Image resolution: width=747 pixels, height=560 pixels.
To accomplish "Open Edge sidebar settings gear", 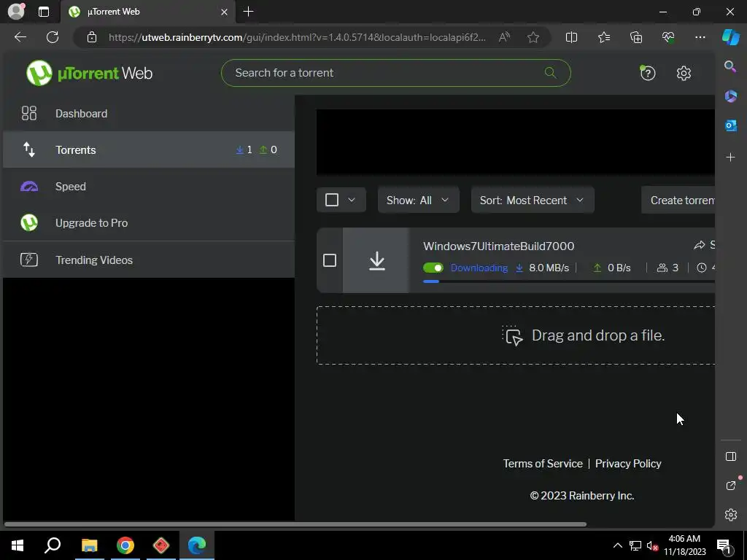I will click(731, 515).
